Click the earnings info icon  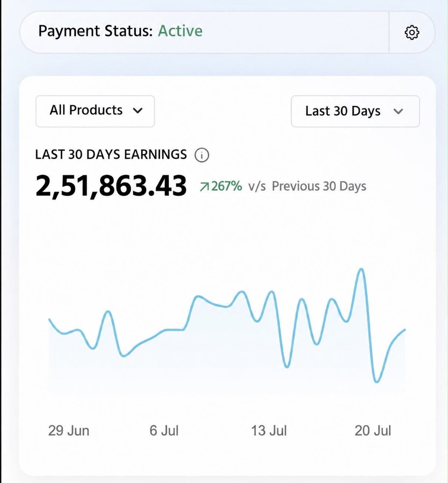202,155
